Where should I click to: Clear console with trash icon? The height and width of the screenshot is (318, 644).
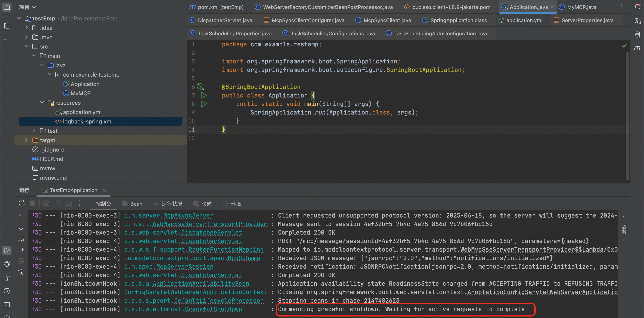click(x=21, y=272)
